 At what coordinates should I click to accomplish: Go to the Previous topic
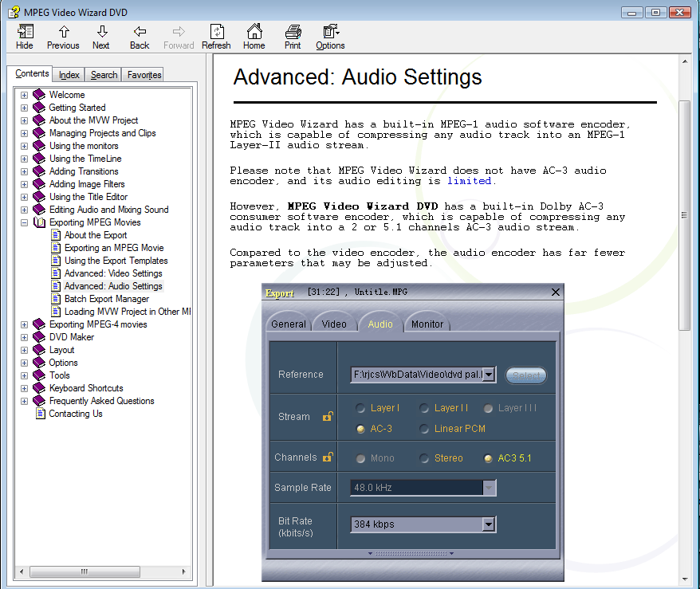coord(63,37)
